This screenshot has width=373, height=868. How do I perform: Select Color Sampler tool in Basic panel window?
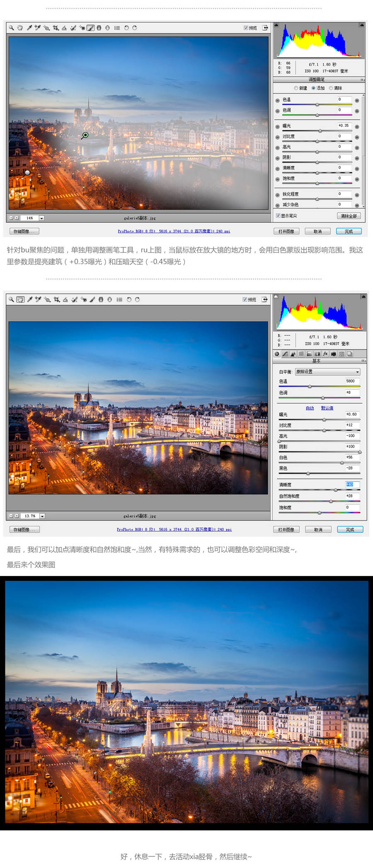coord(38,299)
